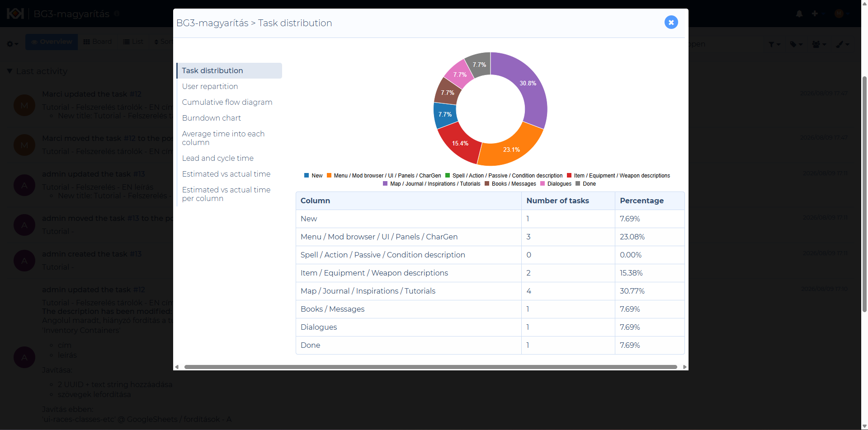The width and height of the screenshot is (868, 430).
Task: Click the gray Done legend swatch
Action: pos(578,184)
